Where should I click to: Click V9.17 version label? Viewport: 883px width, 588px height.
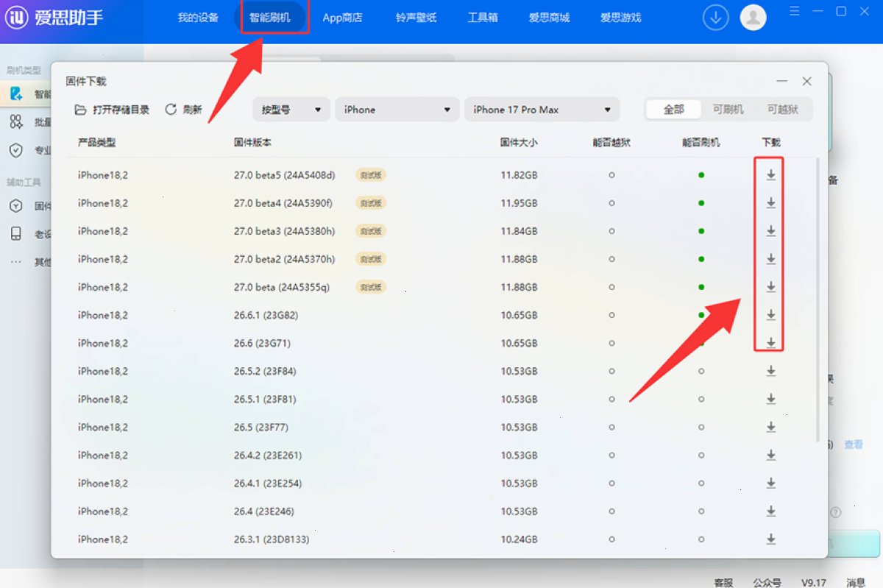(x=813, y=581)
